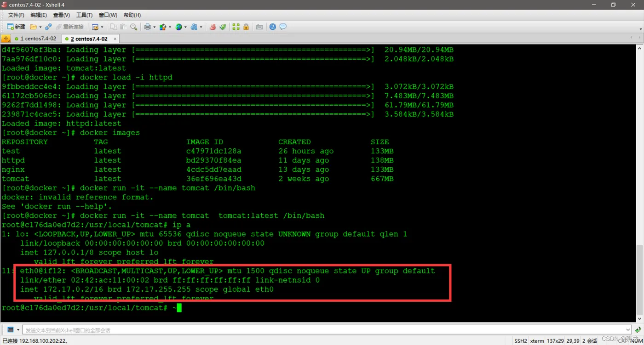The width and height of the screenshot is (644, 345).
Task: Click the keyboard mapping icon
Action: point(259,27)
